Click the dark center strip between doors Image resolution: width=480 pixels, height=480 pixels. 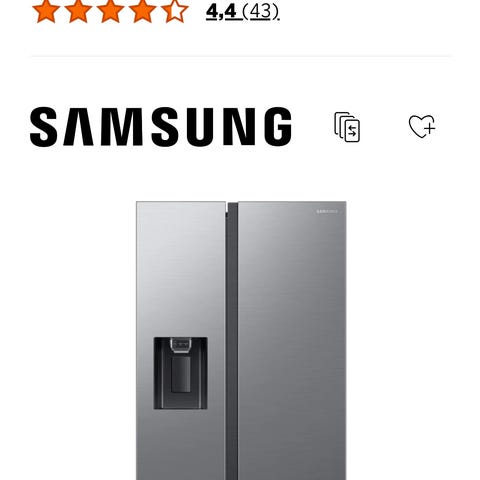[x=232, y=341]
